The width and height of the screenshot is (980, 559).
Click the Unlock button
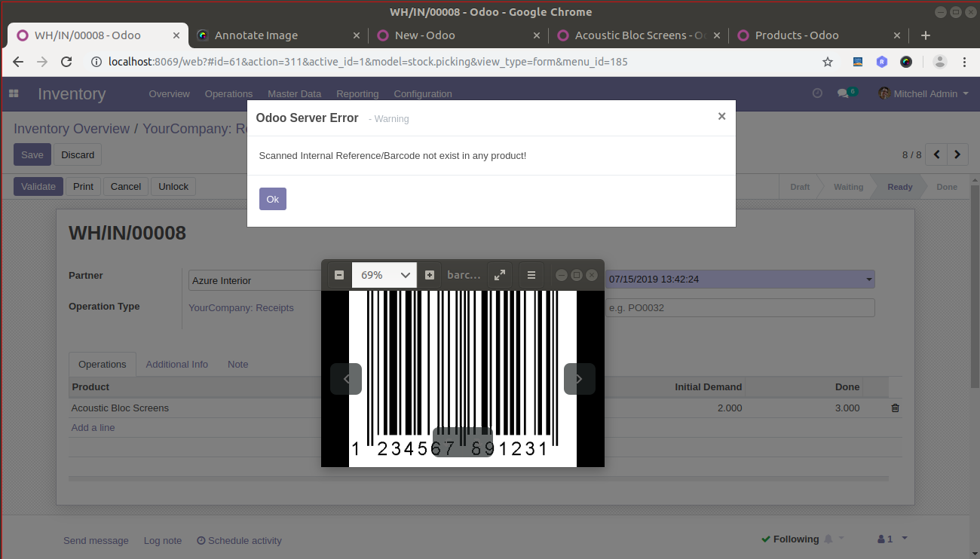click(x=173, y=187)
